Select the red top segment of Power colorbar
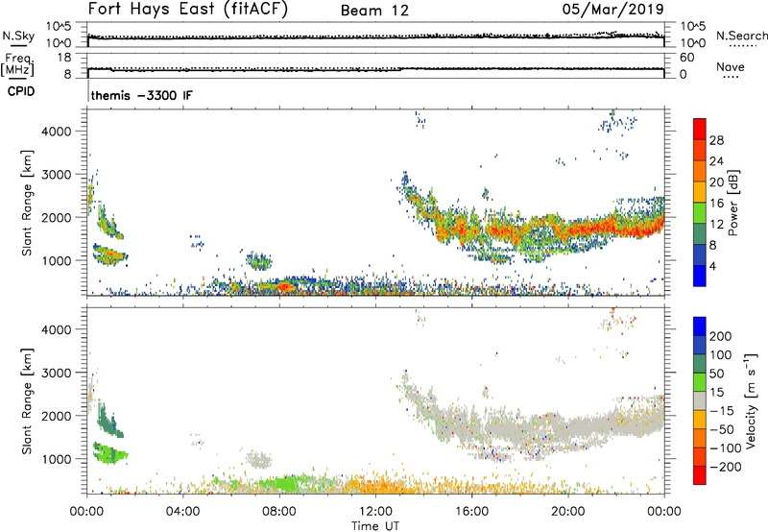This screenshot has height=532, width=768. click(x=700, y=130)
